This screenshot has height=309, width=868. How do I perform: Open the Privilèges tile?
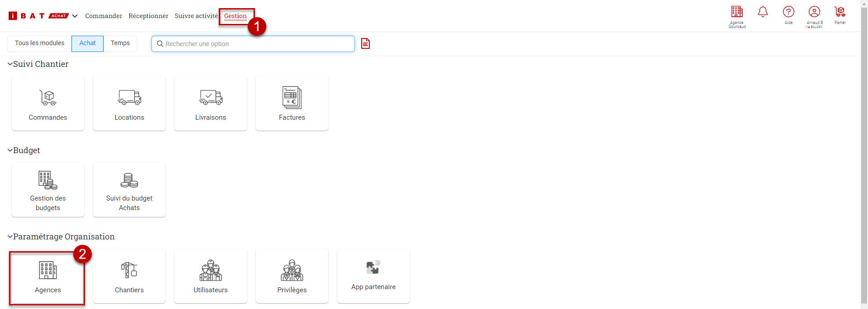coord(292,276)
